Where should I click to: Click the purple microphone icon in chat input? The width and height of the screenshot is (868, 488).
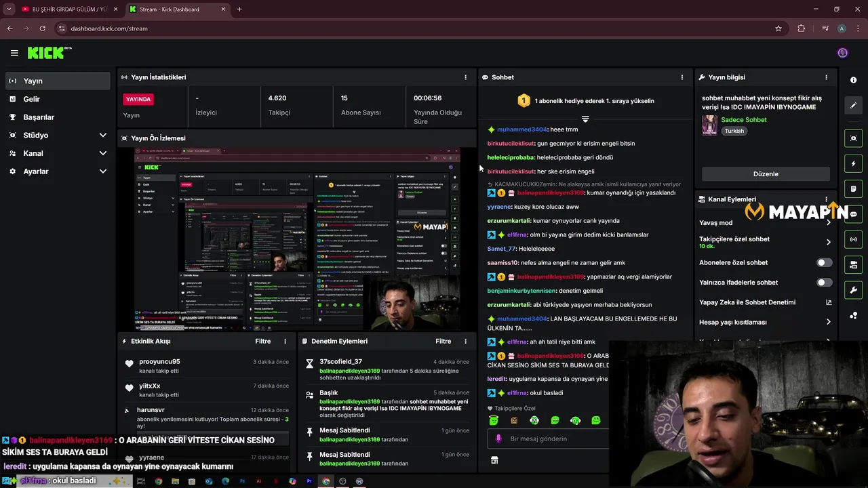498,439
